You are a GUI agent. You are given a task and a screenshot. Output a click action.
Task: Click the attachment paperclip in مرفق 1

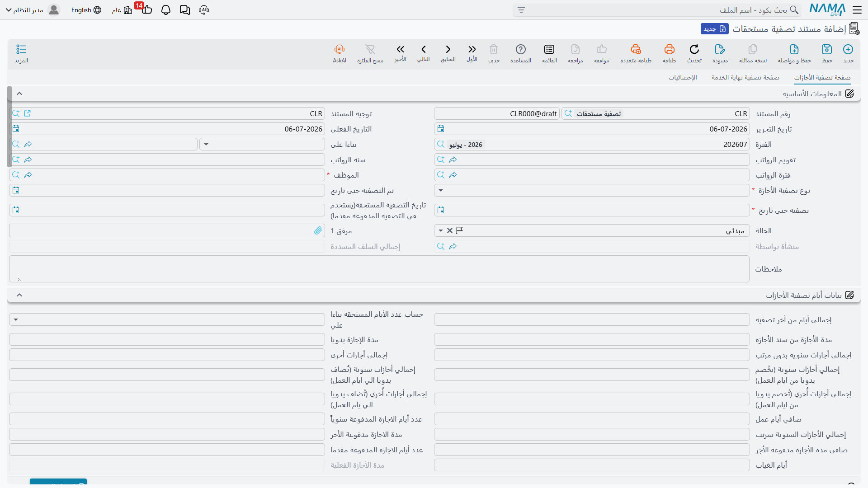[318, 230]
